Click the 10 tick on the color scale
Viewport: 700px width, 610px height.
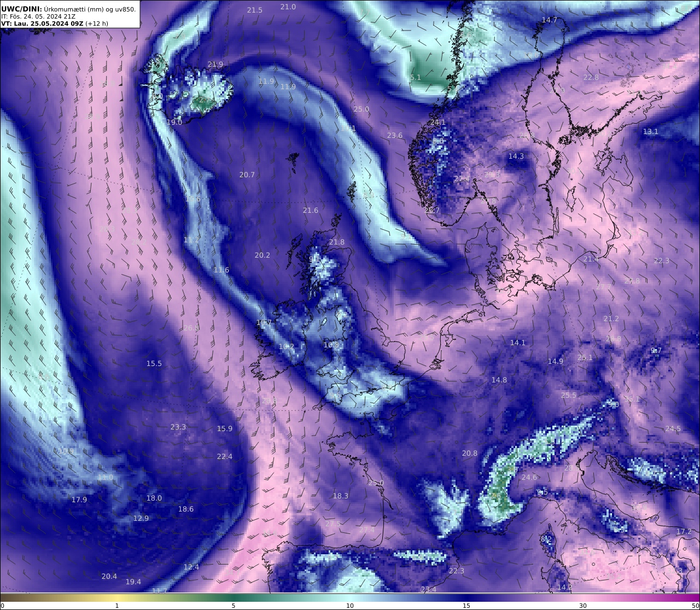coord(350,606)
